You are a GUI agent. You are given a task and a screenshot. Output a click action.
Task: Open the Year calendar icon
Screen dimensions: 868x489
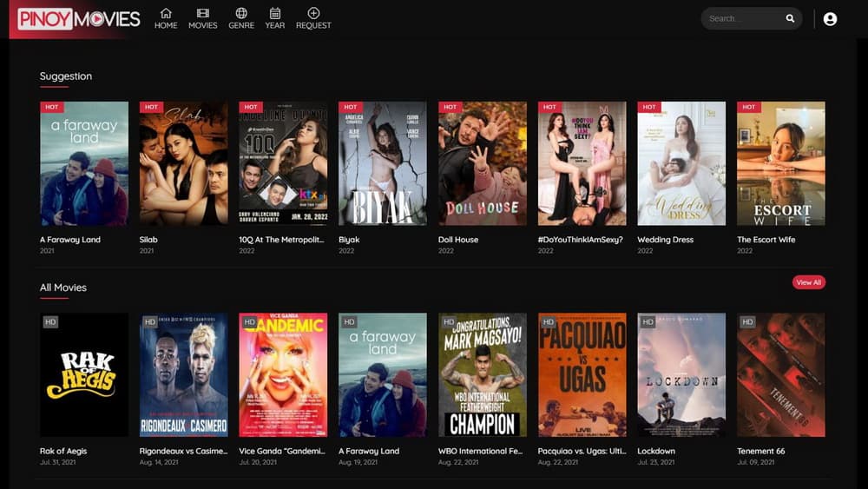pyautogui.click(x=275, y=14)
